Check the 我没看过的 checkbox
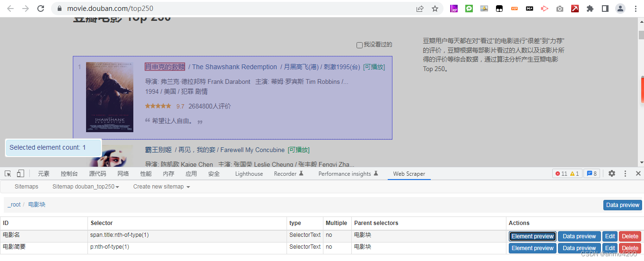The height and width of the screenshot is (261, 644). pyautogui.click(x=359, y=45)
